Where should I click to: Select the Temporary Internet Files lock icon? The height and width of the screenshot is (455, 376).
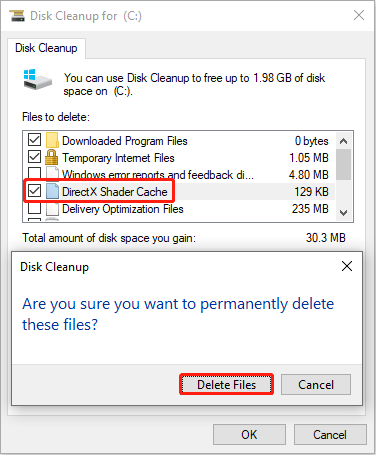point(52,157)
